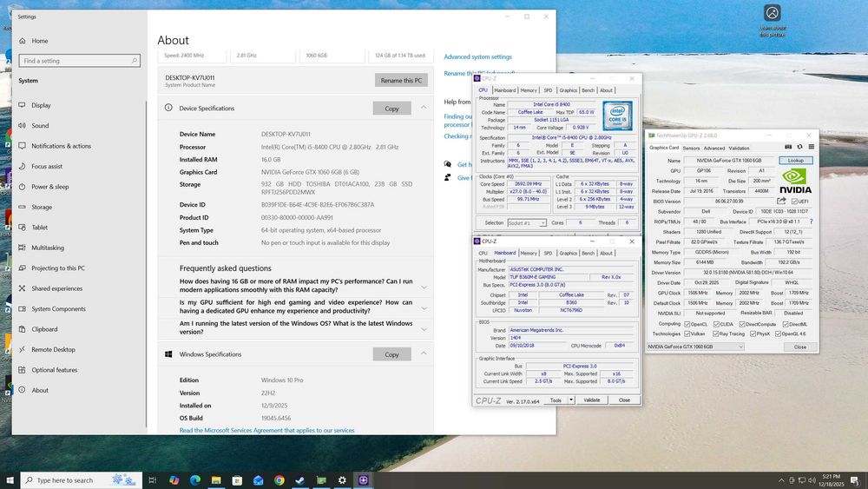Screen dimensions: 868x489
Task: Show hidden icons in system tray
Action: (781, 480)
